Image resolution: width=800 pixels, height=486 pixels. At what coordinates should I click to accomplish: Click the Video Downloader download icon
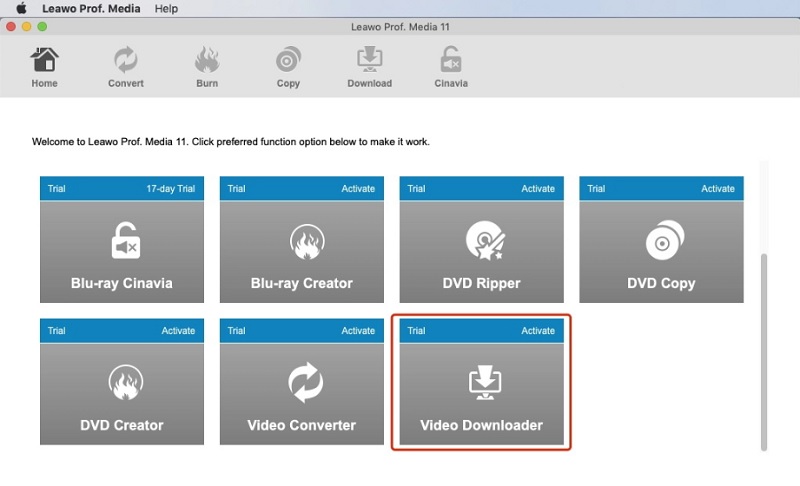pos(485,382)
